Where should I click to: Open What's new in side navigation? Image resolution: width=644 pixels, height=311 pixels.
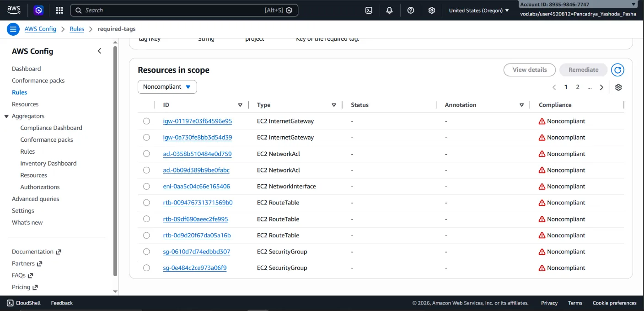(x=27, y=223)
